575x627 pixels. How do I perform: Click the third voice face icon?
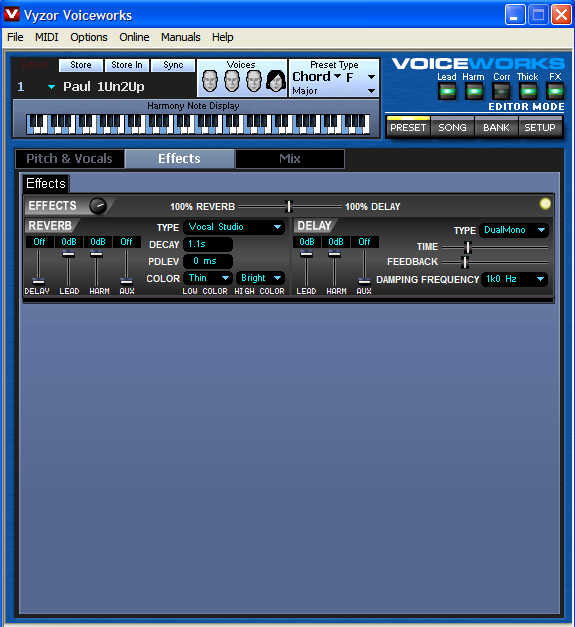(x=254, y=81)
